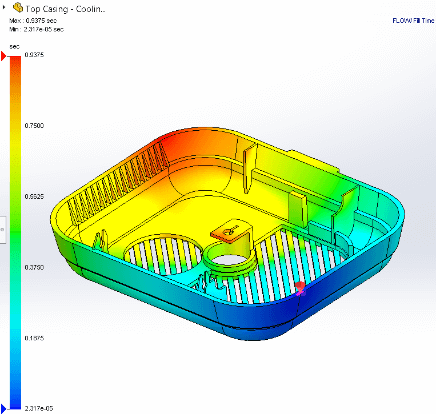Click the circular ring opening on the casing model

click(229, 259)
